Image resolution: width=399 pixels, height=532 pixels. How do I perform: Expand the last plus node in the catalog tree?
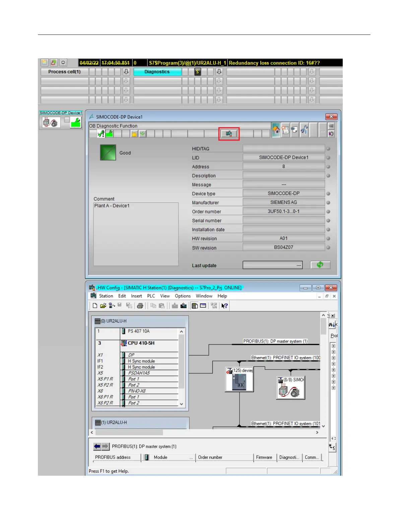coord(333,388)
